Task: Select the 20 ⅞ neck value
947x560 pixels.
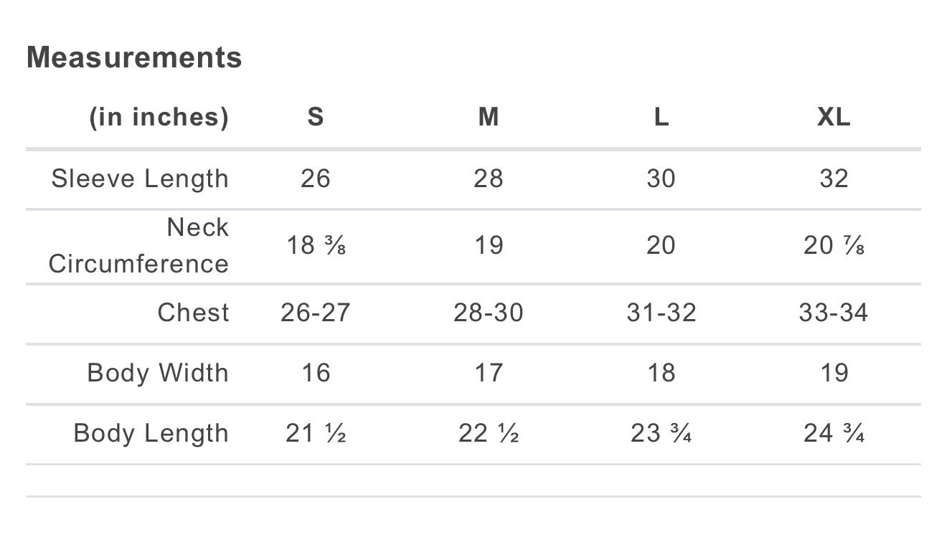Action: click(834, 245)
